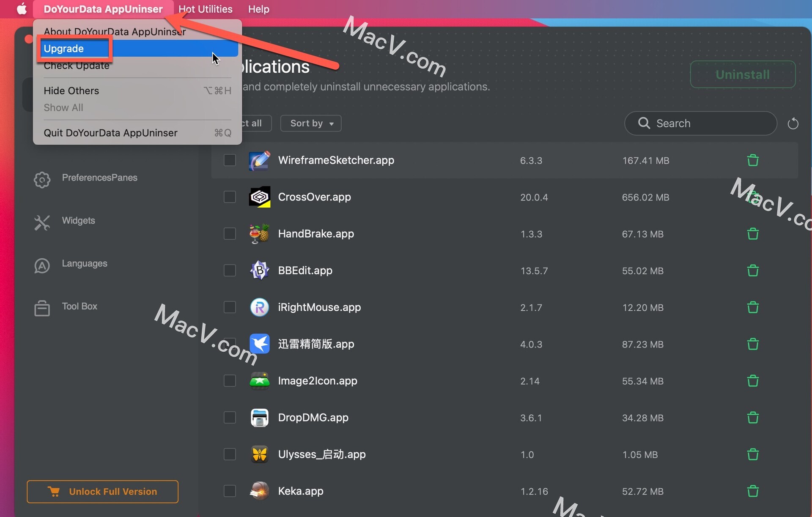Image resolution: width=812 pixels, height=517 pixels.
Task: Check the Ulysses_启动.app checkbox
Action: pos(230,454)
